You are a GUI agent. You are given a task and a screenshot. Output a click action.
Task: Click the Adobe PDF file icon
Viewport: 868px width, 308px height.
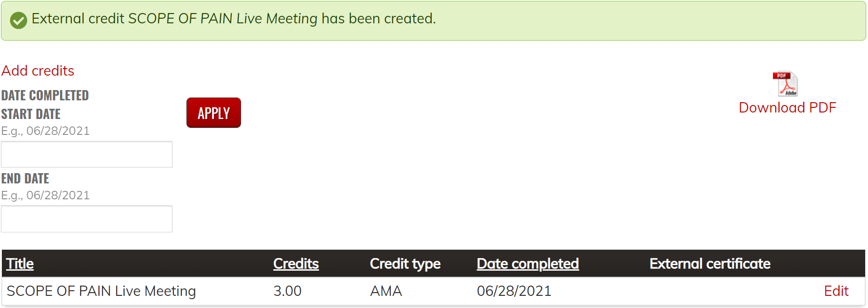785,84
